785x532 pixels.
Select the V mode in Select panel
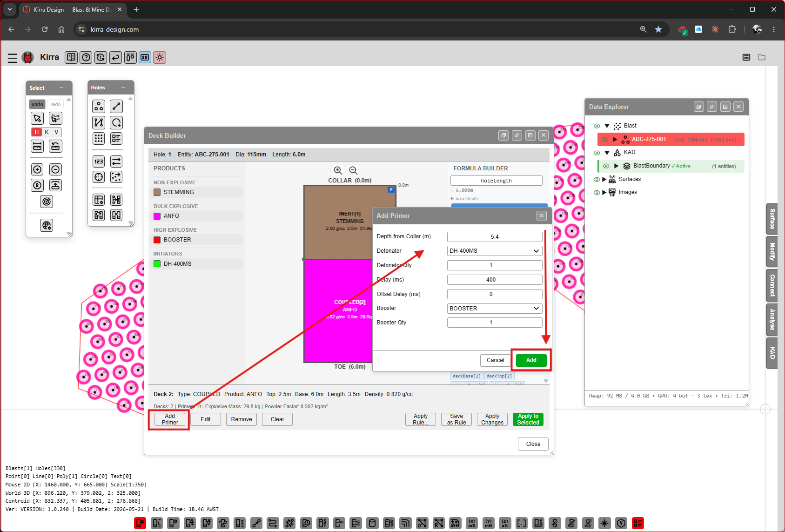(56, 132)
